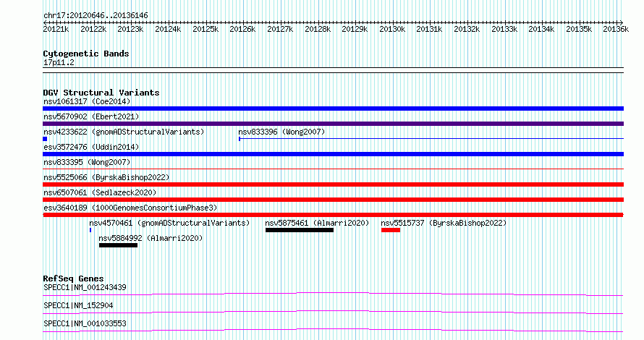This screenshot has height=340, width=644.
Task: Open the SPECC1|NM_152904 transcript label
Action: click(78, 305)
